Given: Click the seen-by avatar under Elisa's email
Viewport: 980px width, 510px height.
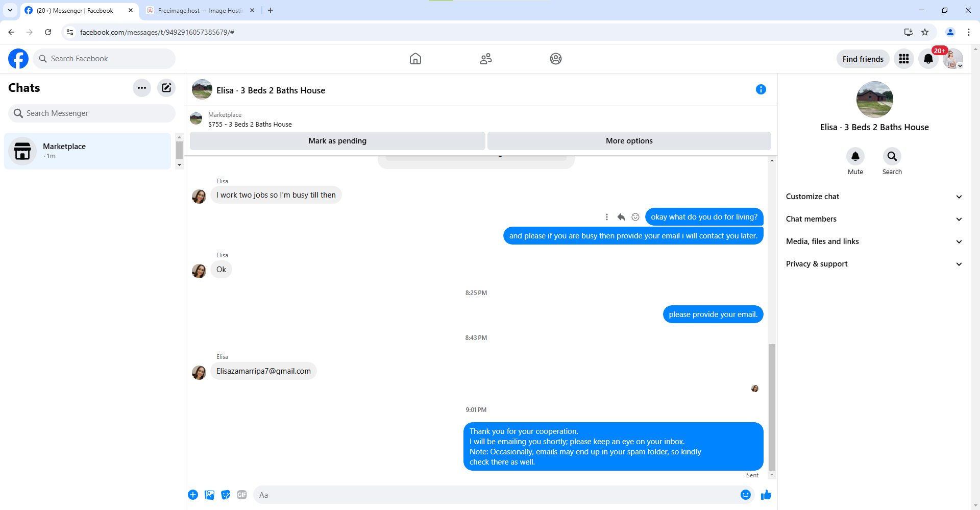Looking at the screenshot, I should click(x=755, y=388).
